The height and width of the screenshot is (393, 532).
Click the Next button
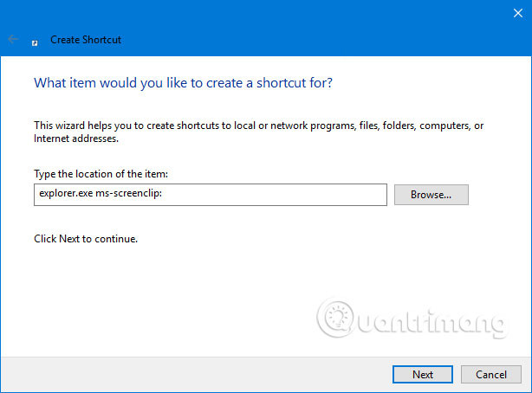click(423, 374)
